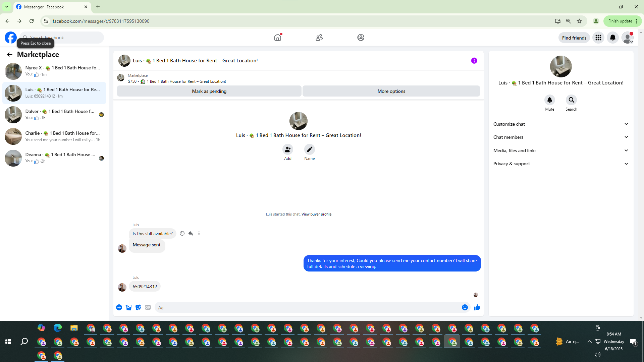Search in conversation from right panel

[x=572, y=100]
